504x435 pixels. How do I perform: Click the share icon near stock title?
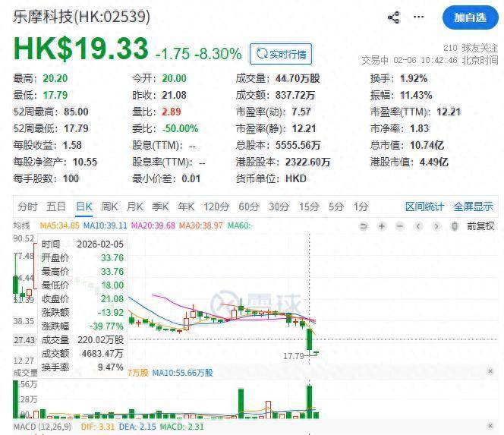pos(393,17)
